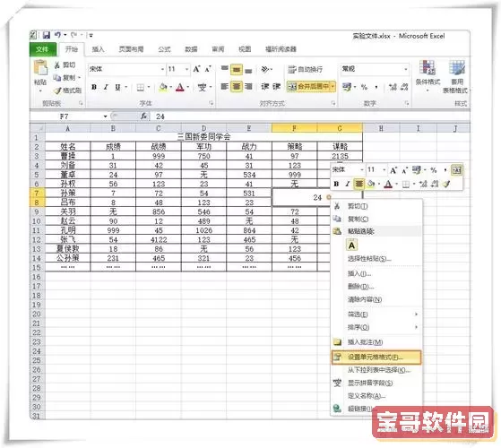Open the Name Box dropdown arrow

(x=105, y=116)
